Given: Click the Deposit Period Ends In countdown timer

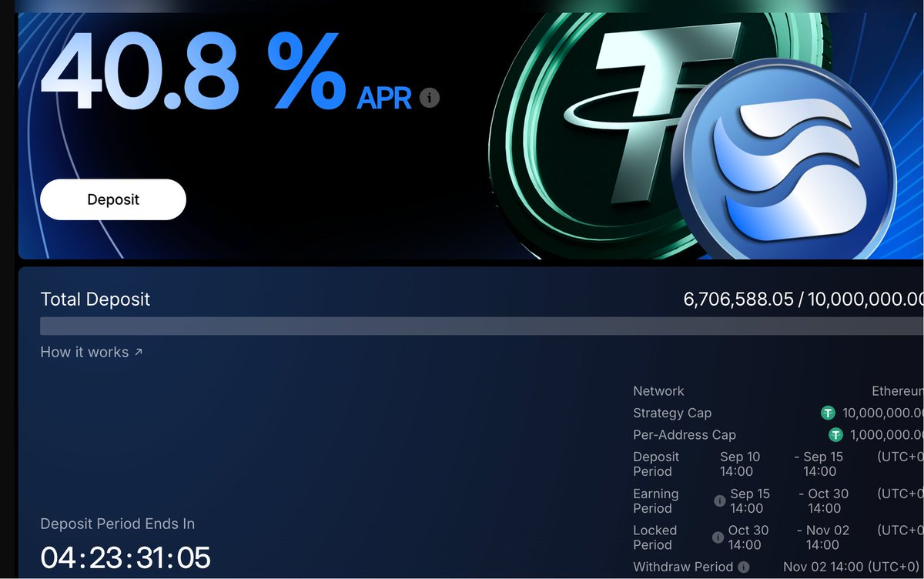Looking at the screenshot, I should [126, 557].
